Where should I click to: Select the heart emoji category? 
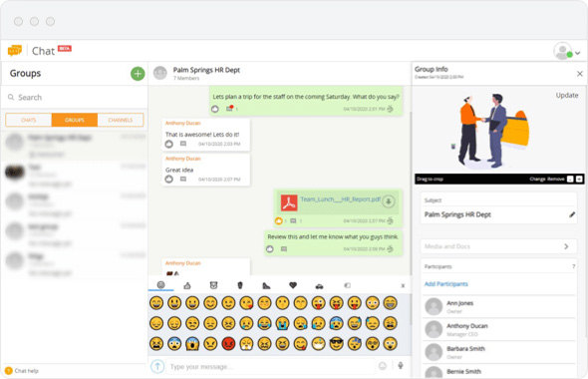(x=293, y=285)
